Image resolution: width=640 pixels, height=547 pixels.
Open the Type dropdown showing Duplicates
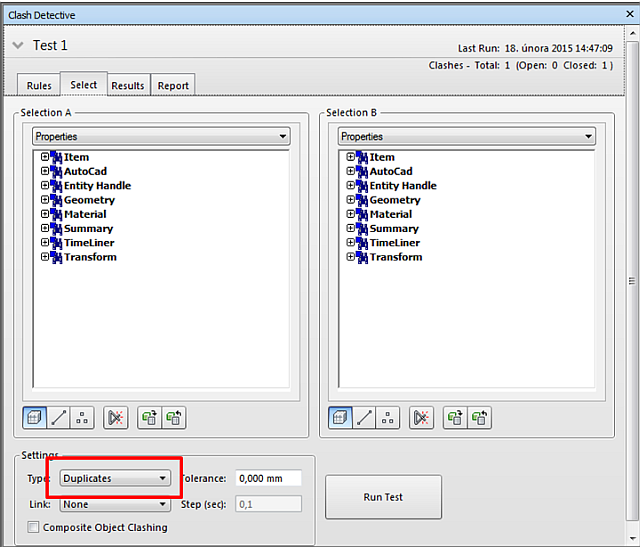point(115,478)
